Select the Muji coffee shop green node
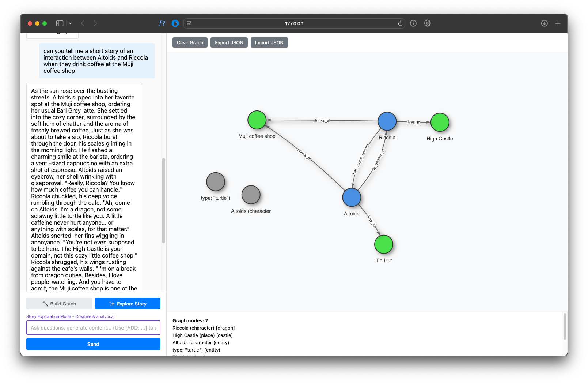588x383 pixels. (x=257, y=120)
